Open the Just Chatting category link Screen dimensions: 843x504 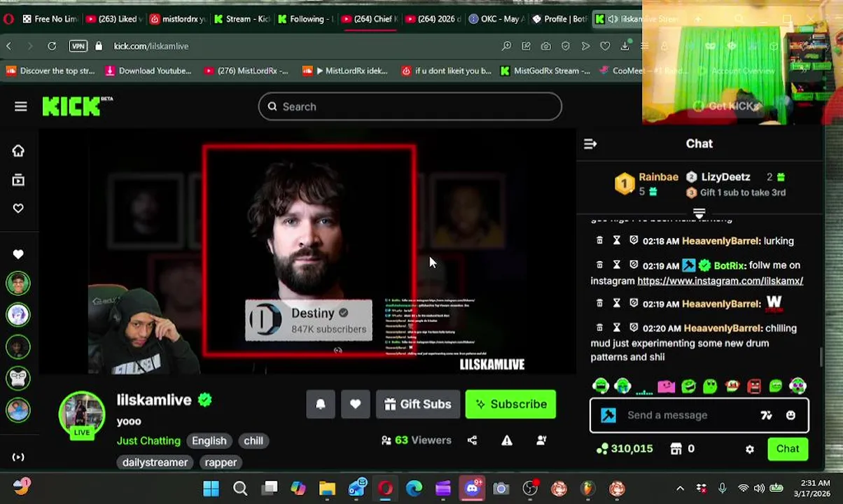coord(148,440)
